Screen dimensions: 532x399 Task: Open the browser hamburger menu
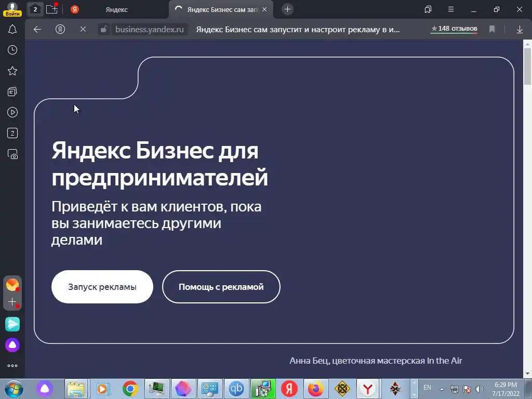pos(451,9)
